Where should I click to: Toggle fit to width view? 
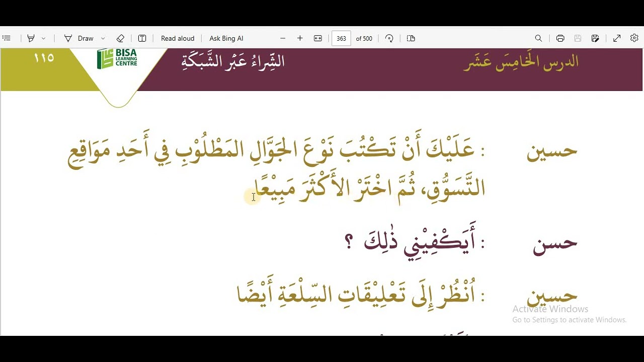[x=318, y=38]
